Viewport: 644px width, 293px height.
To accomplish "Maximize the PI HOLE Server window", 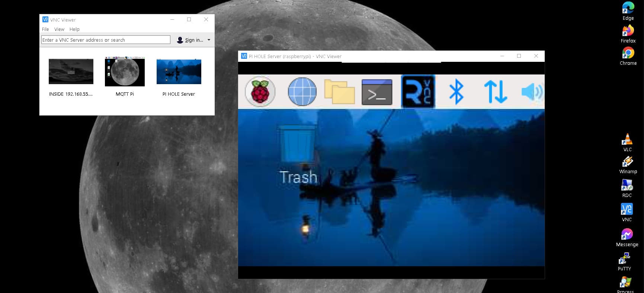I will pyautogui.click(x=519, y=56).
